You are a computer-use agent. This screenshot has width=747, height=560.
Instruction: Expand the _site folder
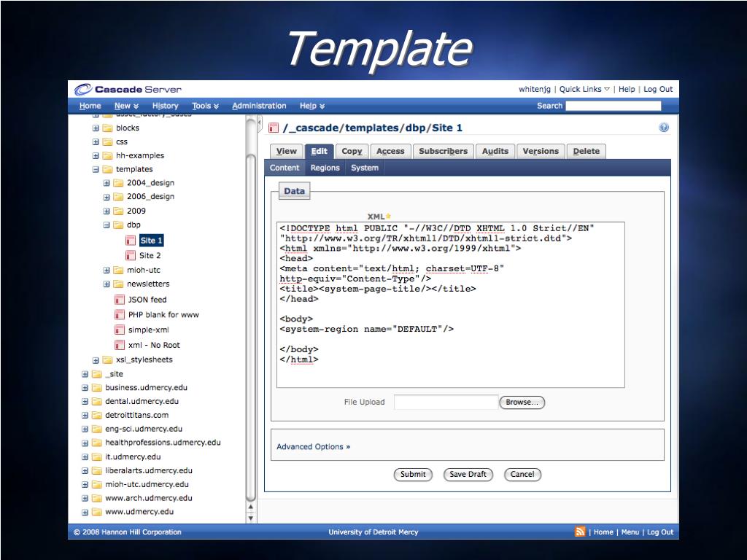85,374
